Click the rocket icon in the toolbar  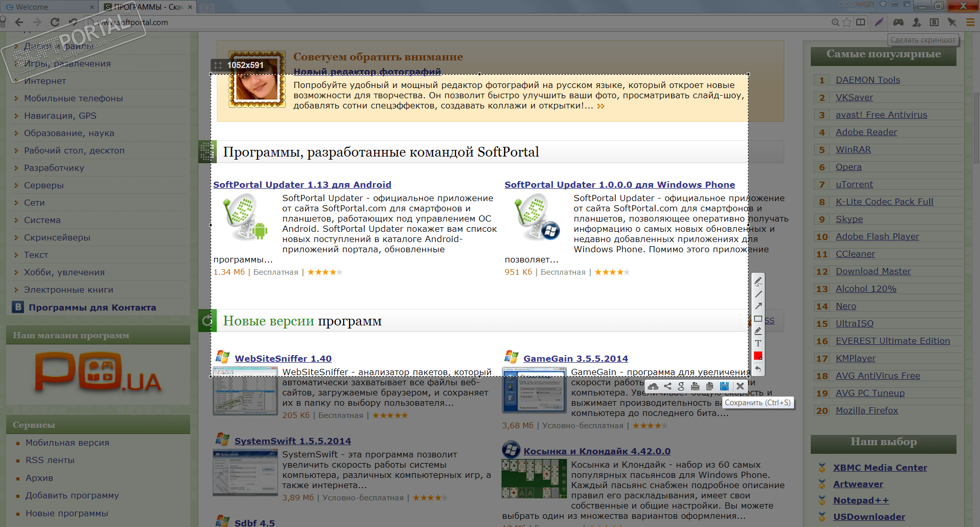[951, 22]
